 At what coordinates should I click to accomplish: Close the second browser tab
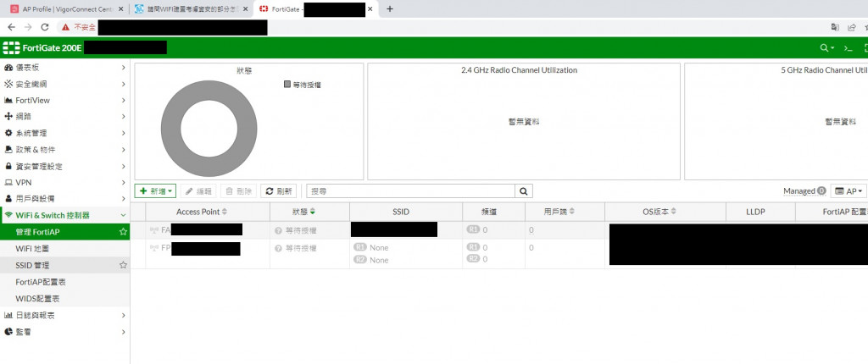[x=245, y=8]
